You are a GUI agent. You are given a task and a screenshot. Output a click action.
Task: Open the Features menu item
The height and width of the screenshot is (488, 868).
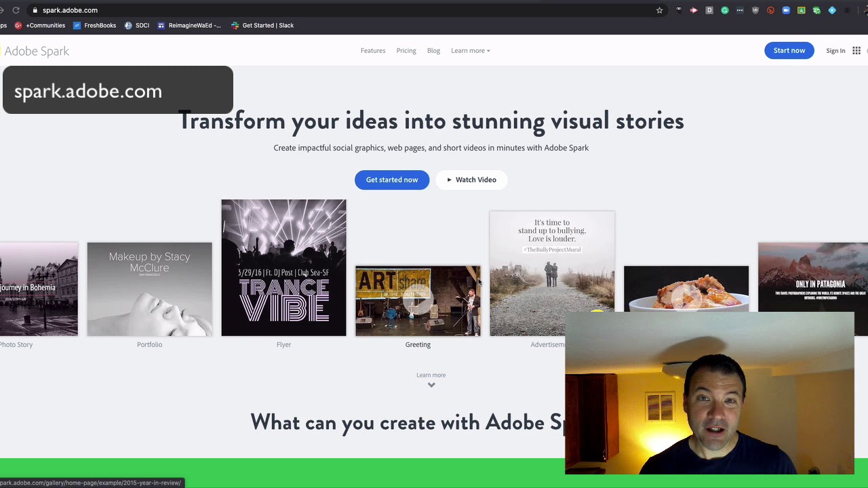373,51
